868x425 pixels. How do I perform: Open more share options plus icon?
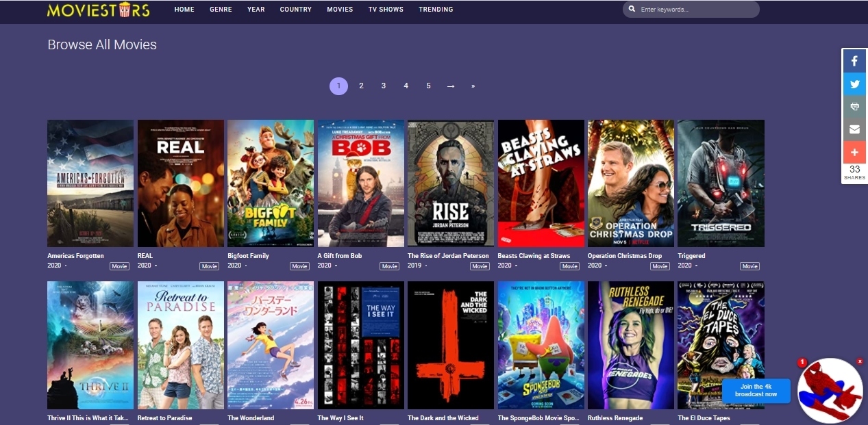[x=854, y=152]
